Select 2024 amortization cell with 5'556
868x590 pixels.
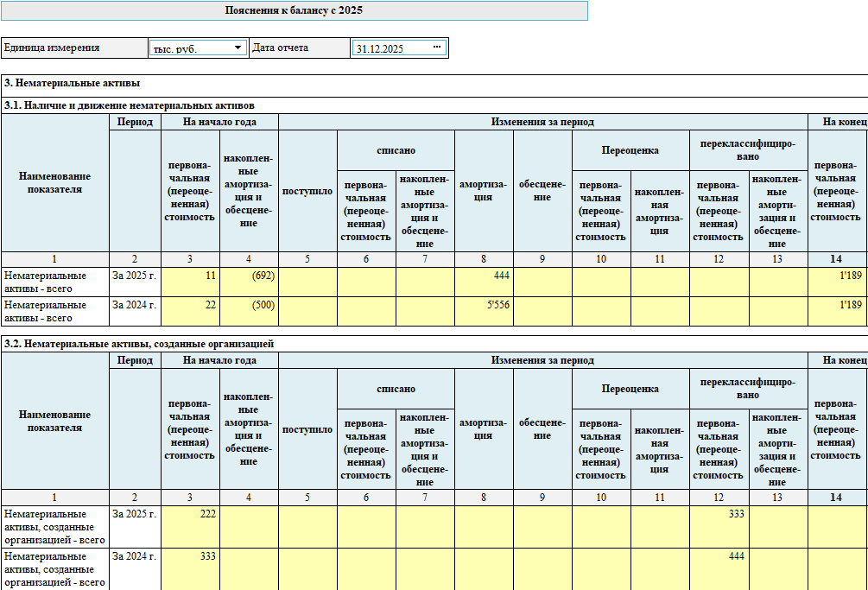pyautogui.click(x=484, y=312)
